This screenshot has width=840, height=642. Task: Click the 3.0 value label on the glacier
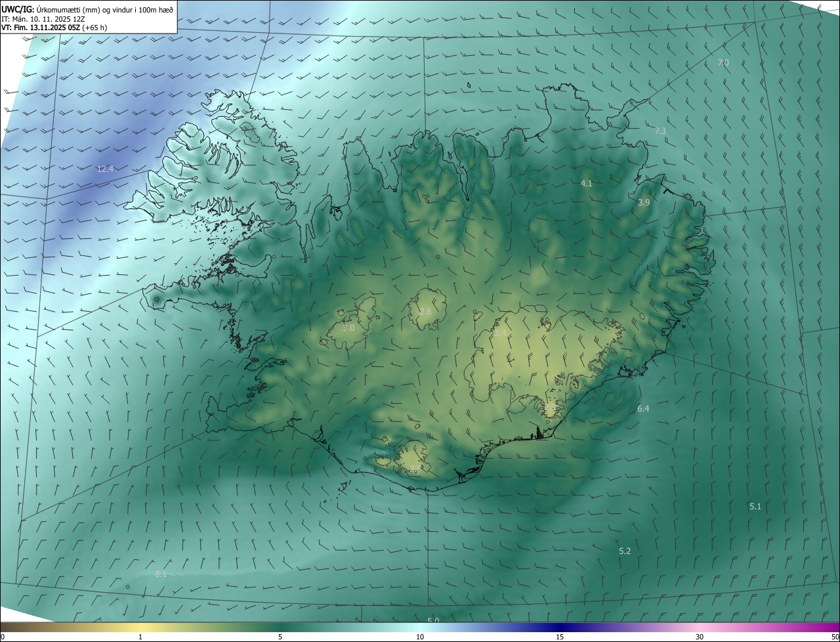click(348, 328)
